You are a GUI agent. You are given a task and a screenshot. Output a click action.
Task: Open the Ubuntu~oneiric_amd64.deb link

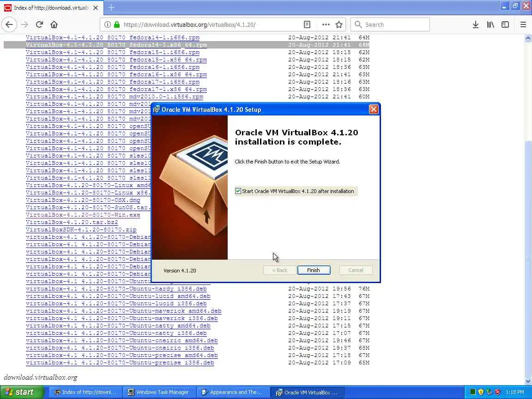point(122,341)
